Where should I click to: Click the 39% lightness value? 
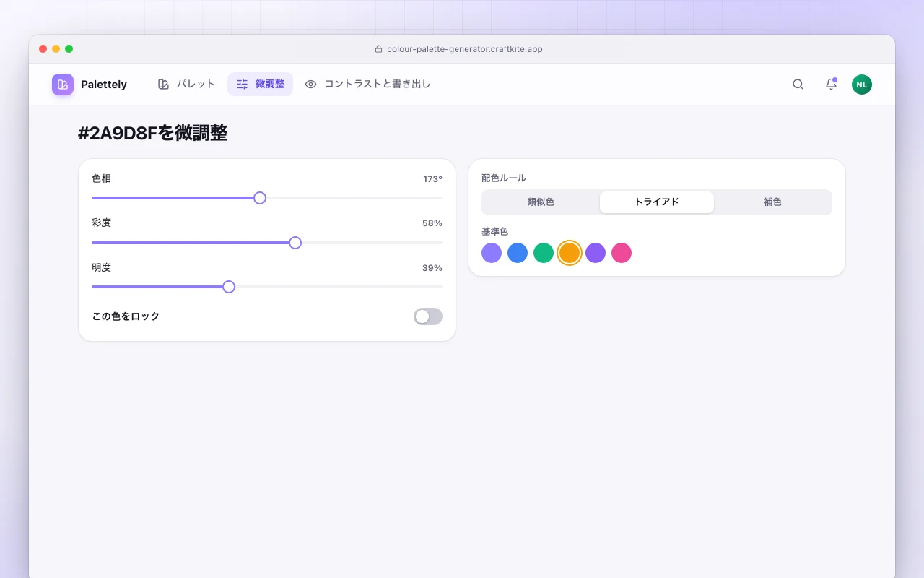tap(432, 268)
